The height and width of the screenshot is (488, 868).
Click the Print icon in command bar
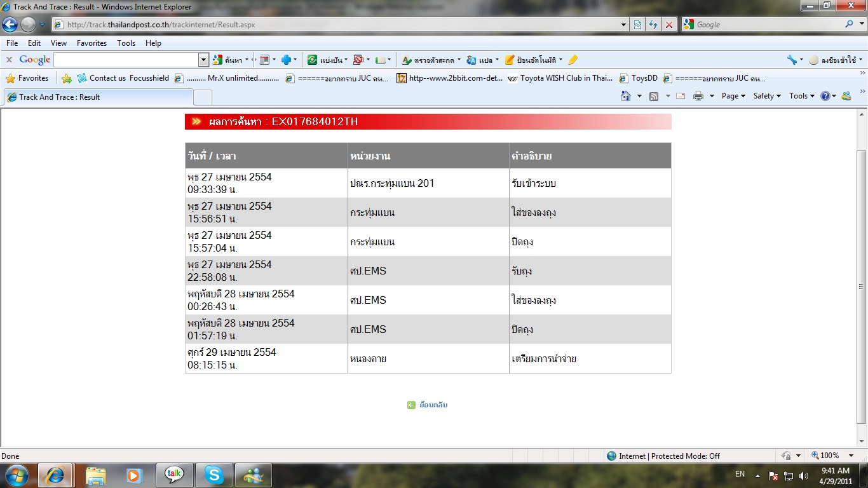pos(698,96)
